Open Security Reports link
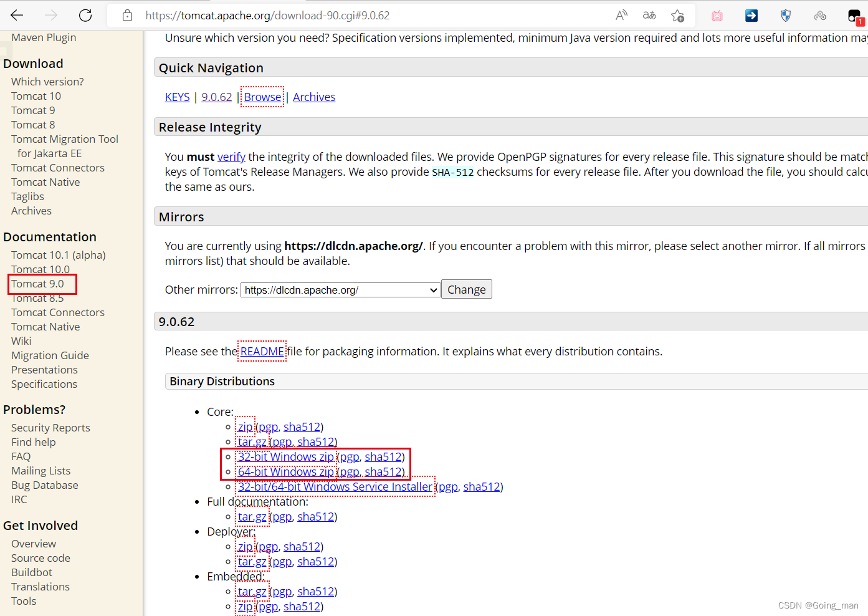Viewport: 868px width, 616px height. point(50,428)
